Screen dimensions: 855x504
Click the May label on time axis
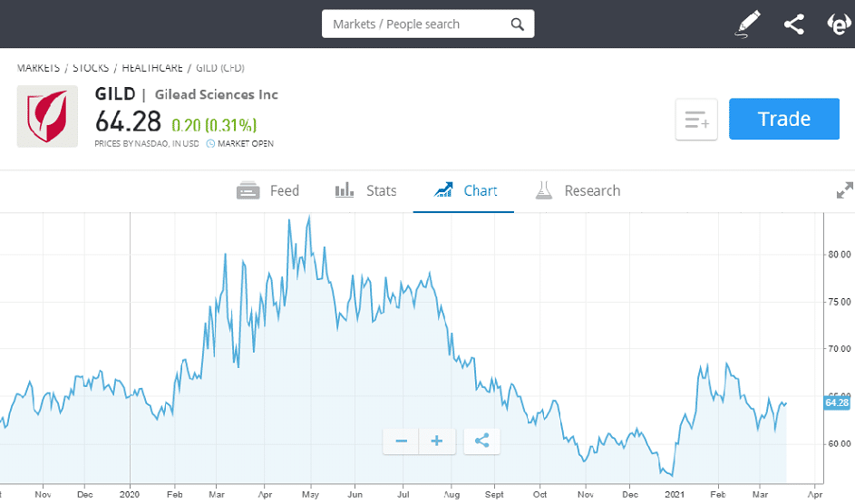click(x=310, y=494)
